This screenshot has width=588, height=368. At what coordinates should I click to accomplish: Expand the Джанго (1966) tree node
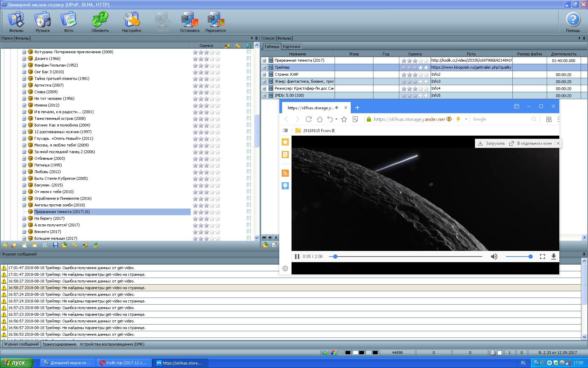pos(24,59)
